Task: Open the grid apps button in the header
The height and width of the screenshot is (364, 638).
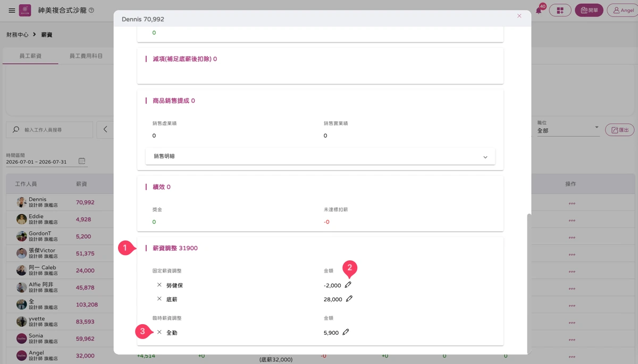Action: coord(560,10)
